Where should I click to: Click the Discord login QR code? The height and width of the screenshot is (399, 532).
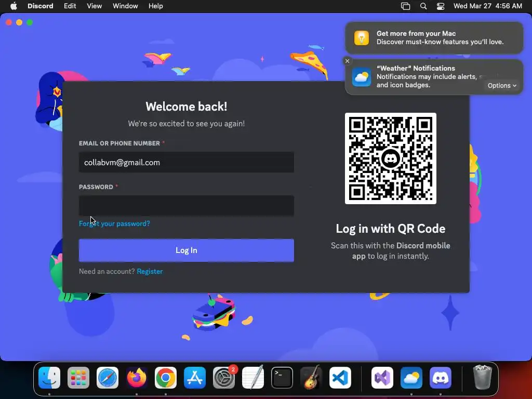pos(391,158)
